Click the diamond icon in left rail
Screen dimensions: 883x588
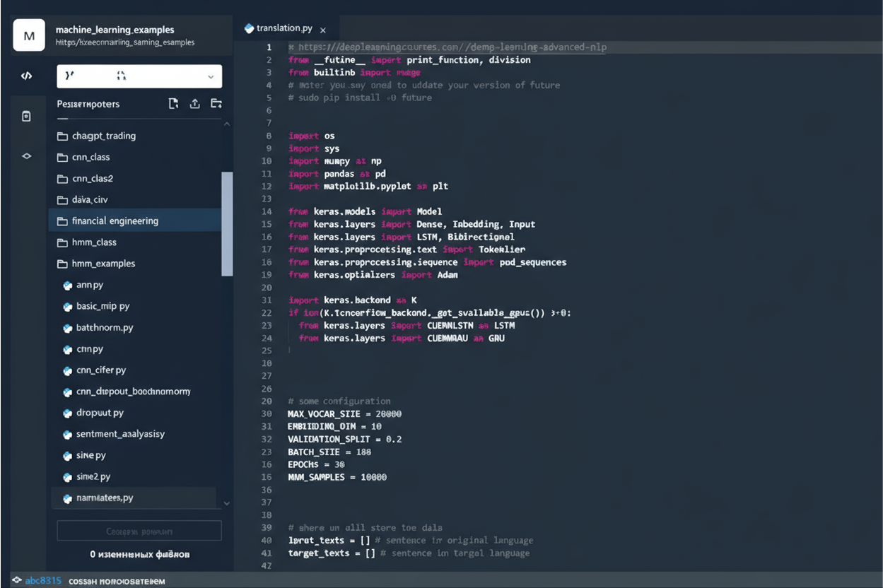point(26,156)
